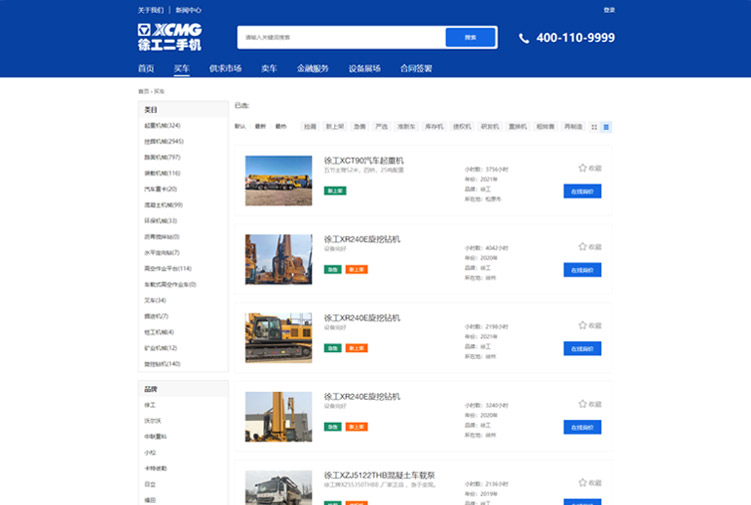Screen dimensions: 751x505
Task: Filter by category 矿业机械(12)
Action: tap(160, 348)
